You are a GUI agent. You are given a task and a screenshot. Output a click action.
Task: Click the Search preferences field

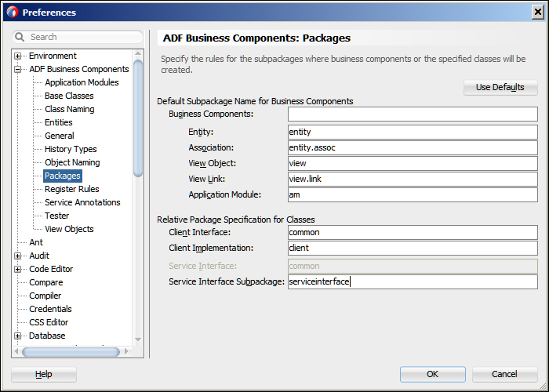(x=78, y=37)
